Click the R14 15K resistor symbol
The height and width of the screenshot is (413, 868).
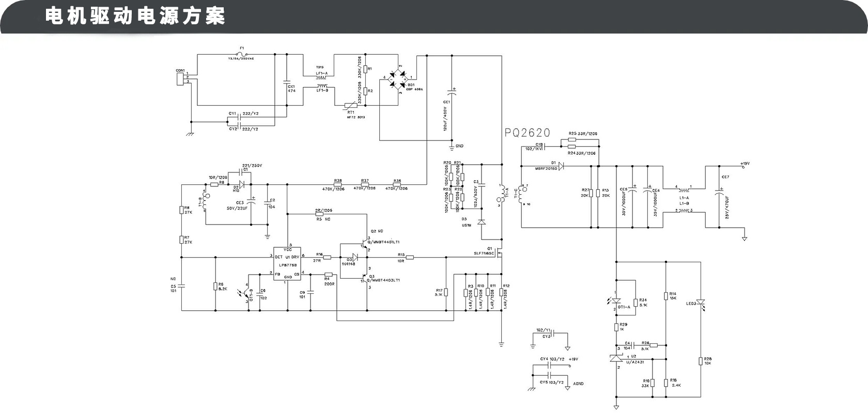point(665,296)
